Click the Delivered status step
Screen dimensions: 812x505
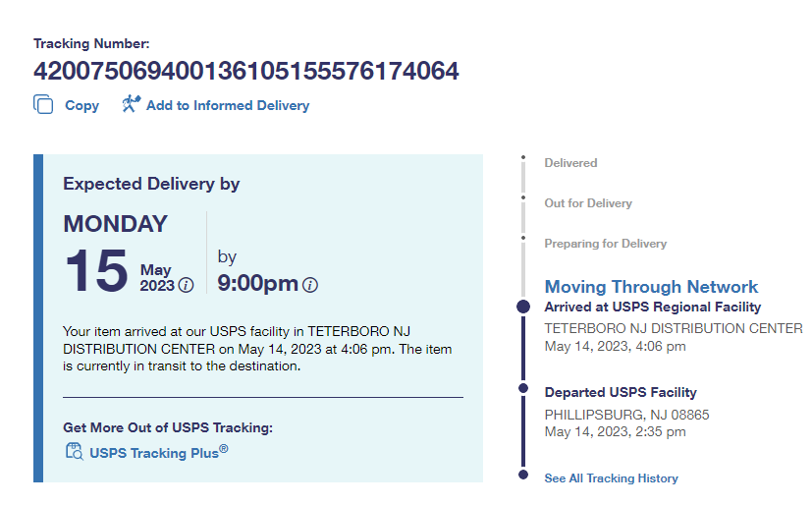570,163
